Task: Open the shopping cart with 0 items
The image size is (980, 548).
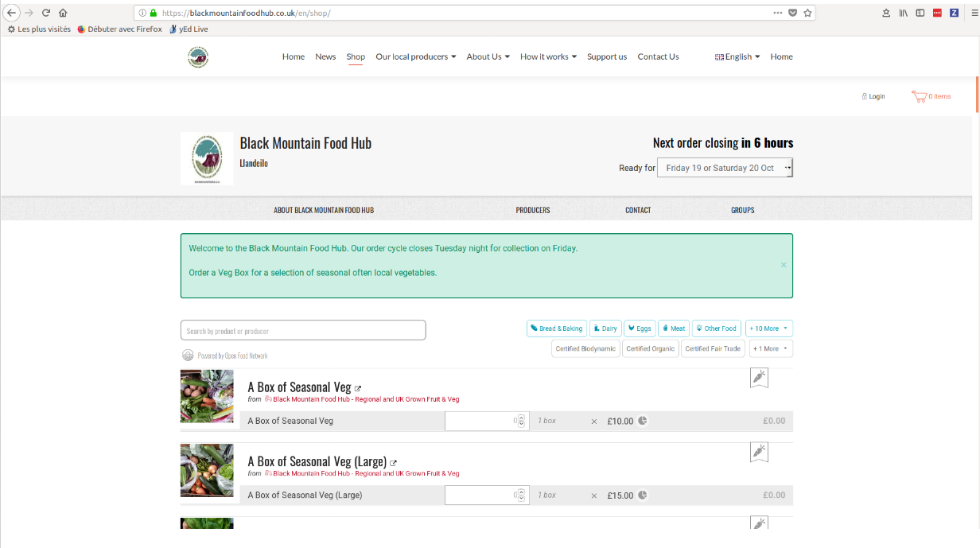Action: point(931,96)
